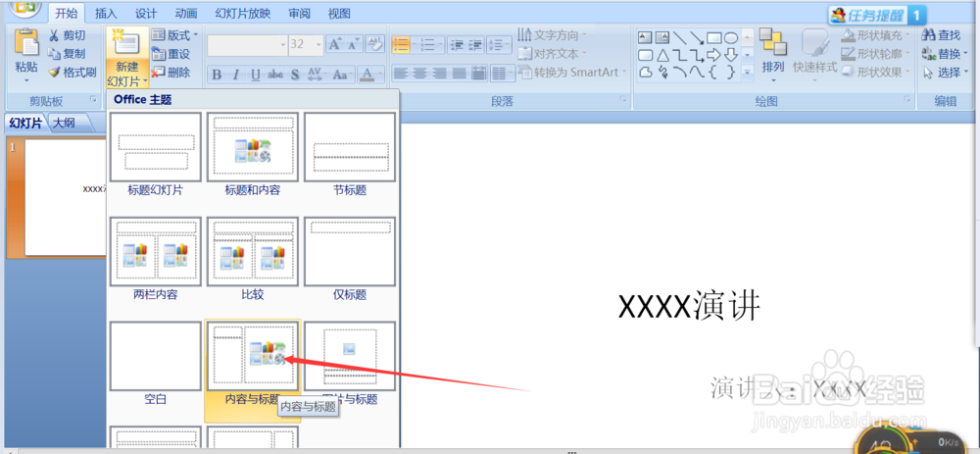This screenshot has height=454, width=980.
Task: Expand the shapes gallery More arrow
Action: pyautogui.click(x=748, y=73)
